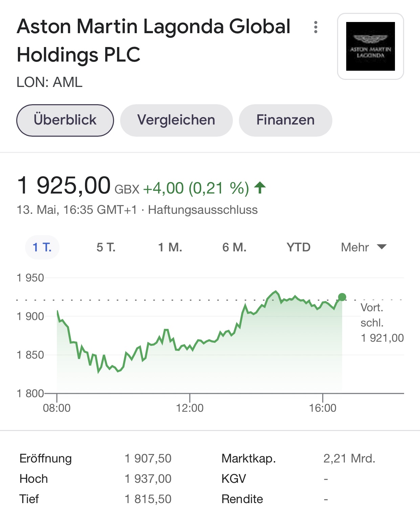The height and width of the screenshot is (519, 420).
Task: Click the Mehr dropdown arrow
Action: click(381, 247)
